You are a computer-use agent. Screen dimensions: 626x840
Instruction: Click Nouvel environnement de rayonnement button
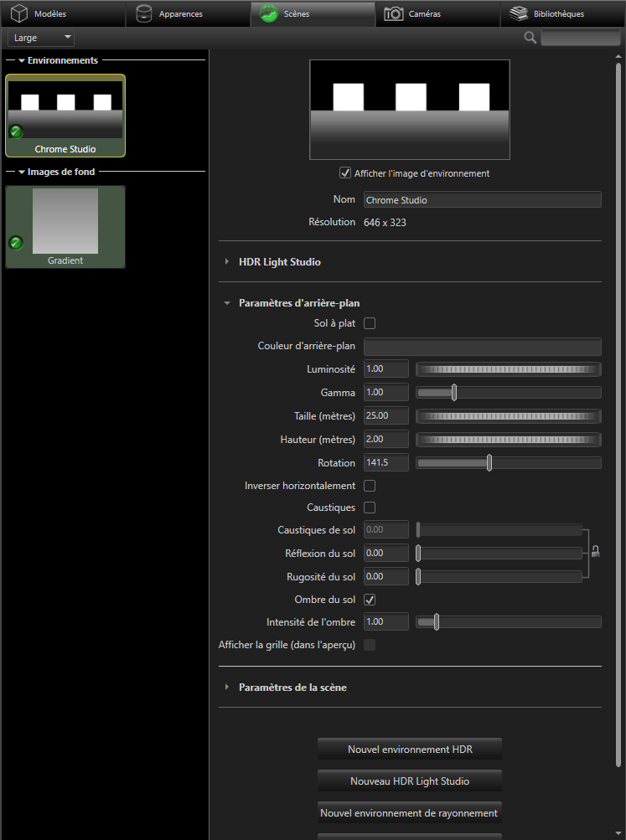[410, 812]
